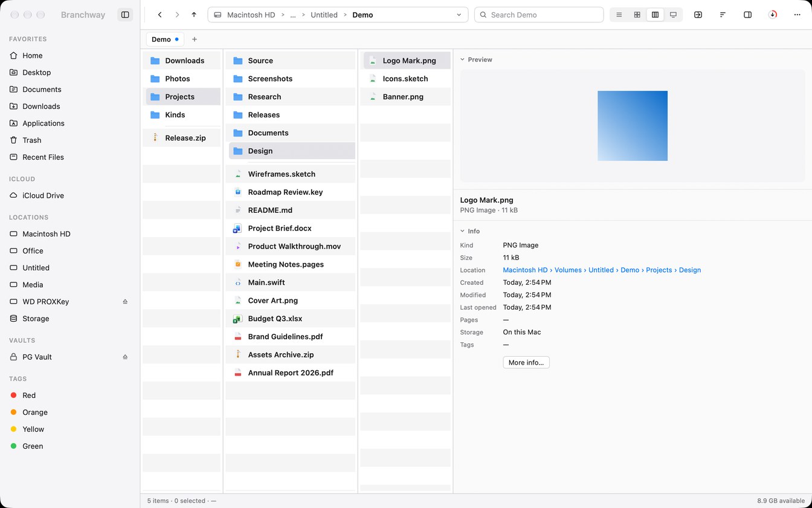Open the Photos folder
The width and height of the screenshot is (812, 508).
pos(183,79)
